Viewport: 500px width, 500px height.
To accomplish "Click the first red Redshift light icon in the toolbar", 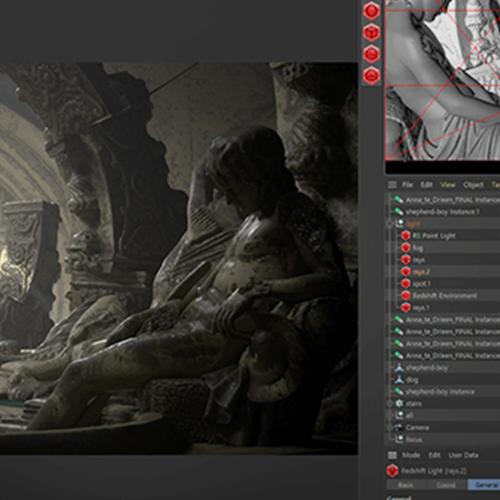I will 372,11.
